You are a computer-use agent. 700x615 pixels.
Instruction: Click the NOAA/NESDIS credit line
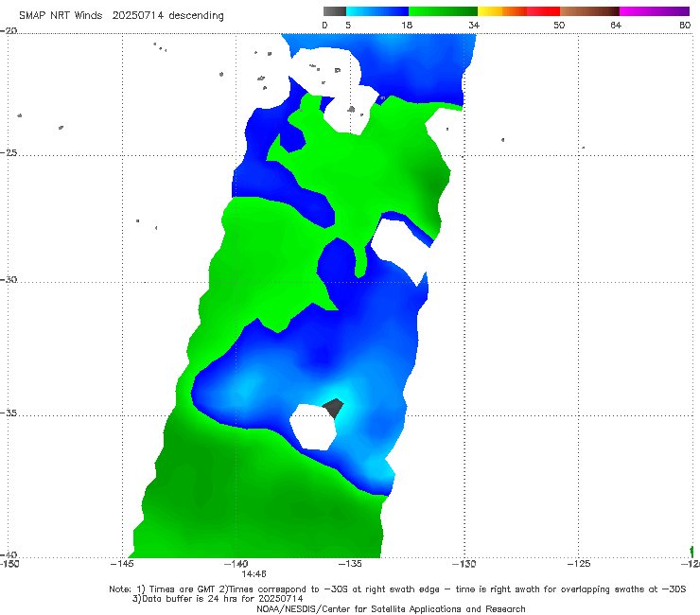(x=391, y=608)
